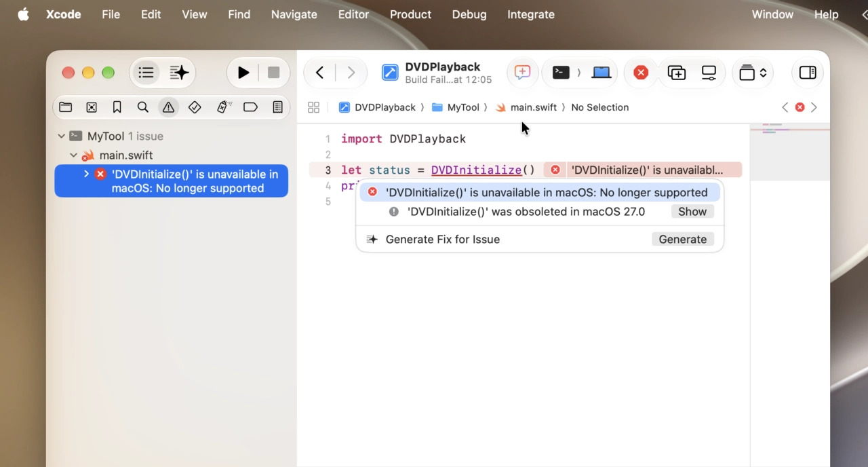The height and width of the screenshot is (467, 868).
Task: Open the Find menu
Action: coord(239,14)
